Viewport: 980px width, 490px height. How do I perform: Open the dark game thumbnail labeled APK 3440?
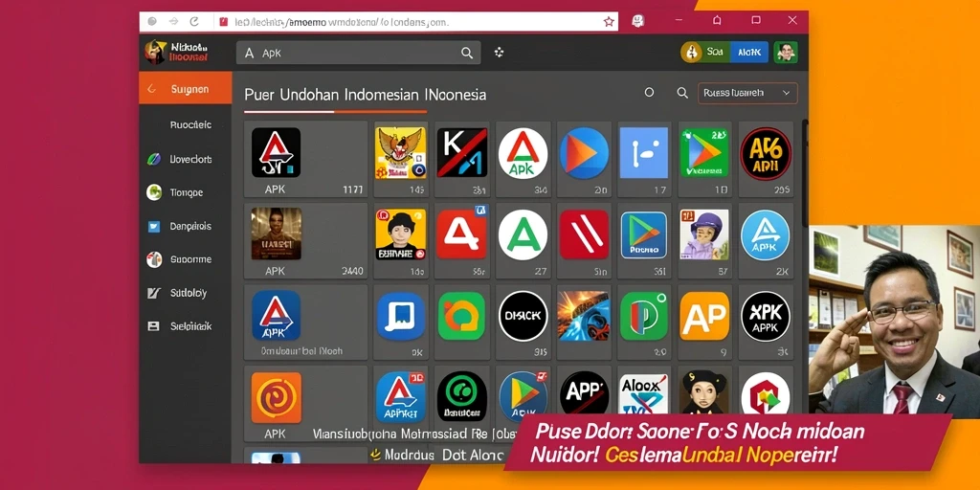pyautogui.click(x=277, y=234)
